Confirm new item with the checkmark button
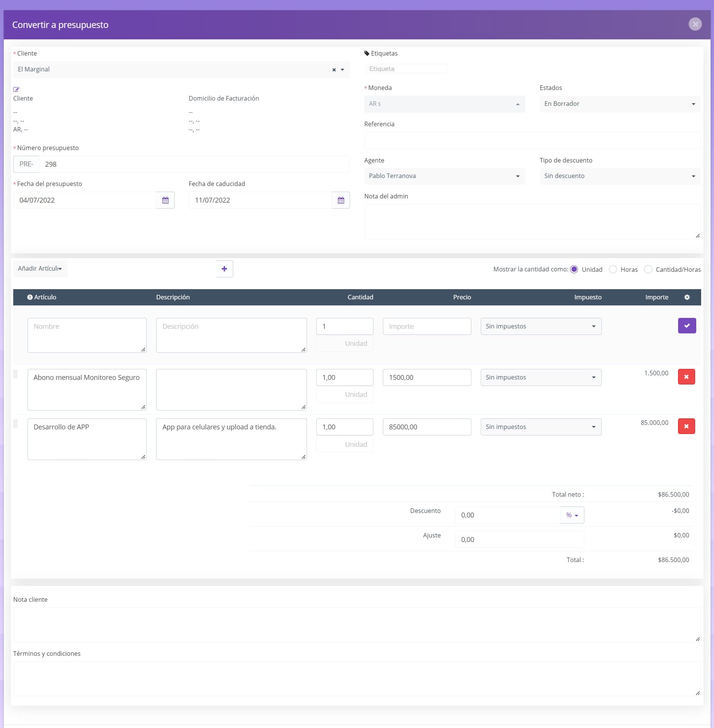Viewport: 714px width, 728px height. [687, 326]
